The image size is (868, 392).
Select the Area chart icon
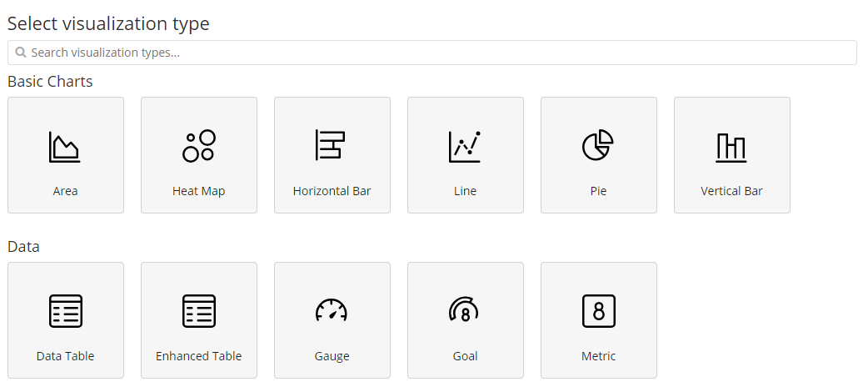[x=65, y=147]
